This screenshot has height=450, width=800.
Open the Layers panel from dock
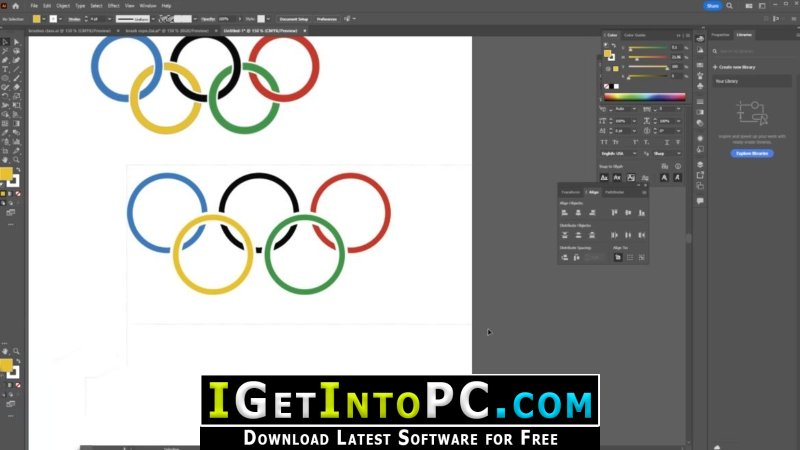[700, 164]
